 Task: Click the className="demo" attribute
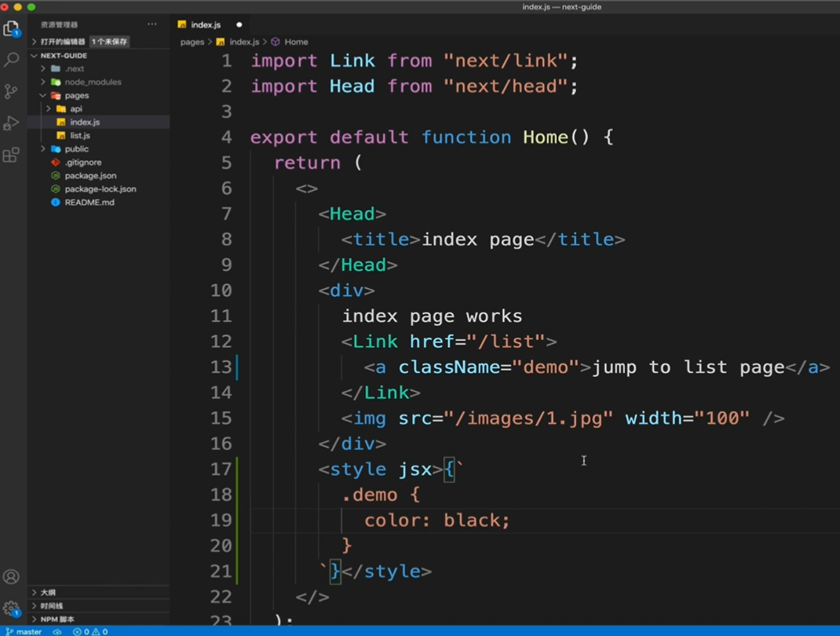click(489, 367)
